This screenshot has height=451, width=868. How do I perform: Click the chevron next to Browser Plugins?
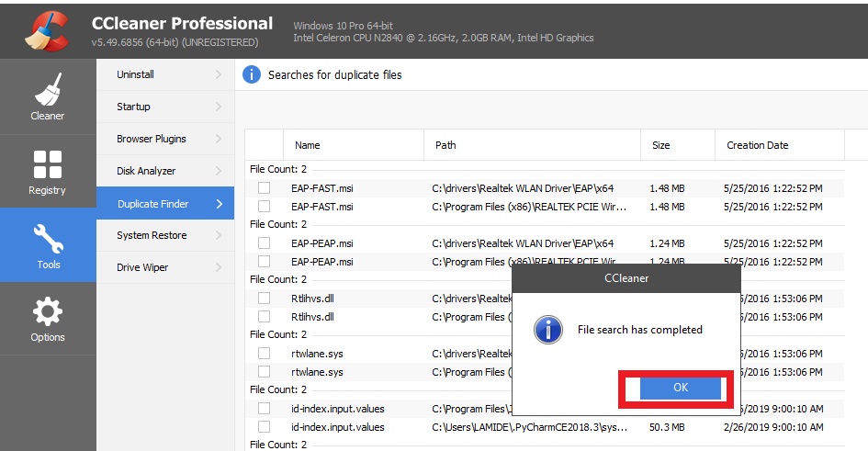pyautogui.click(x=219, y=139)
